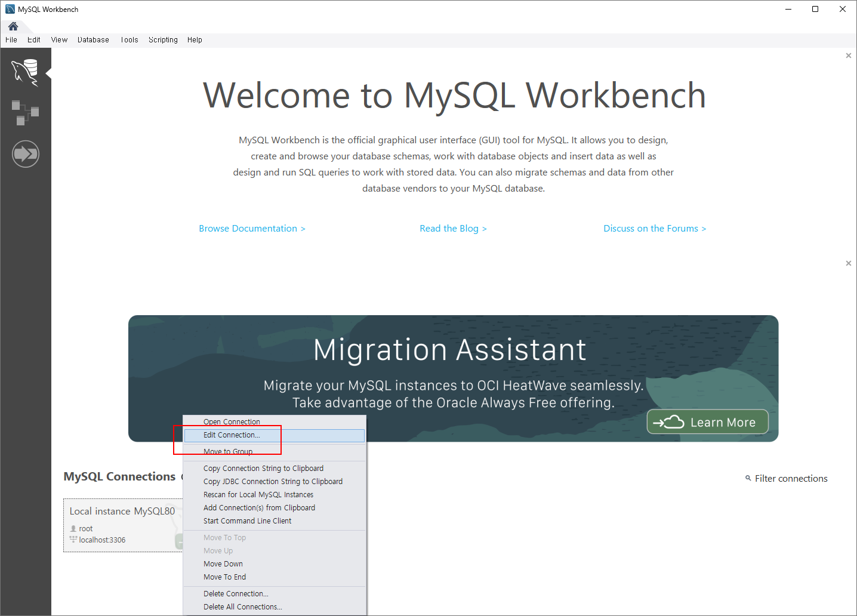Select Edit Connection... in context menu
The image size is (857, 616).
click(275, 435)
